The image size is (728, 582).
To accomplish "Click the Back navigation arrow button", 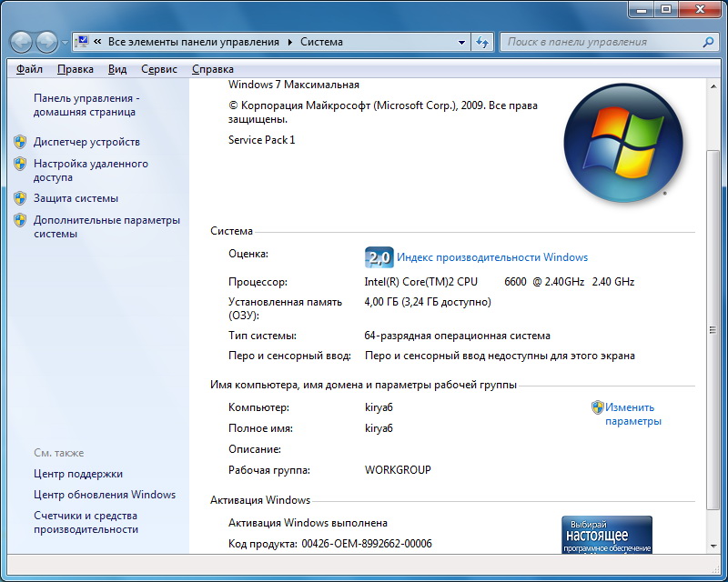I will (x=22, y=42).
